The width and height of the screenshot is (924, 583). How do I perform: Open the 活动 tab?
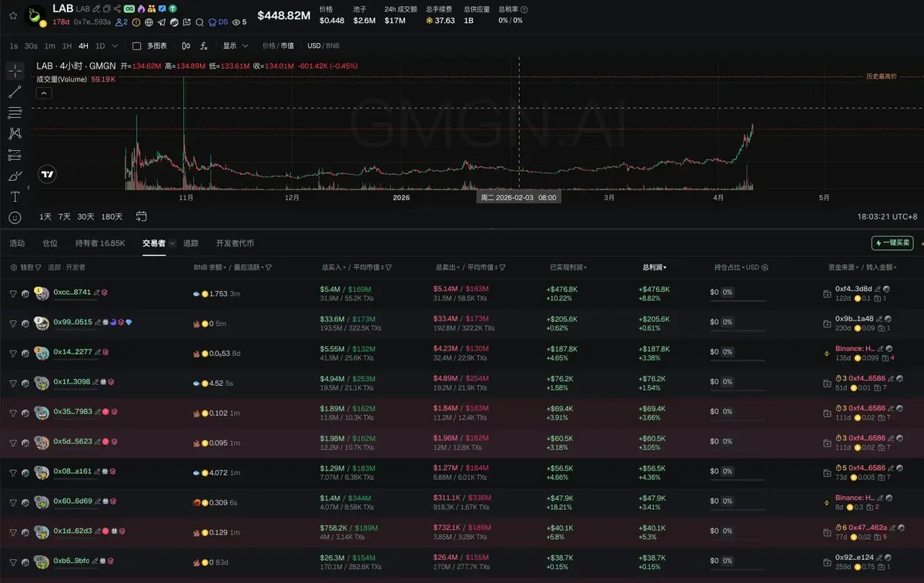17,243
